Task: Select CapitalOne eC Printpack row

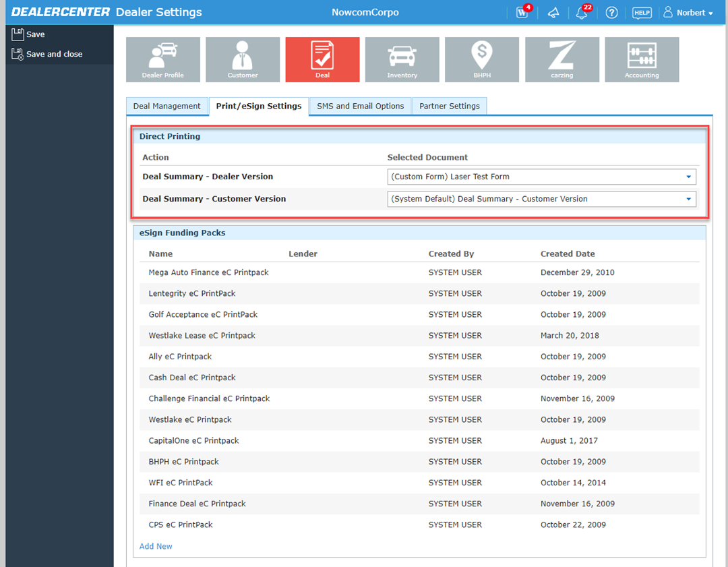Action: coord(419,441)
